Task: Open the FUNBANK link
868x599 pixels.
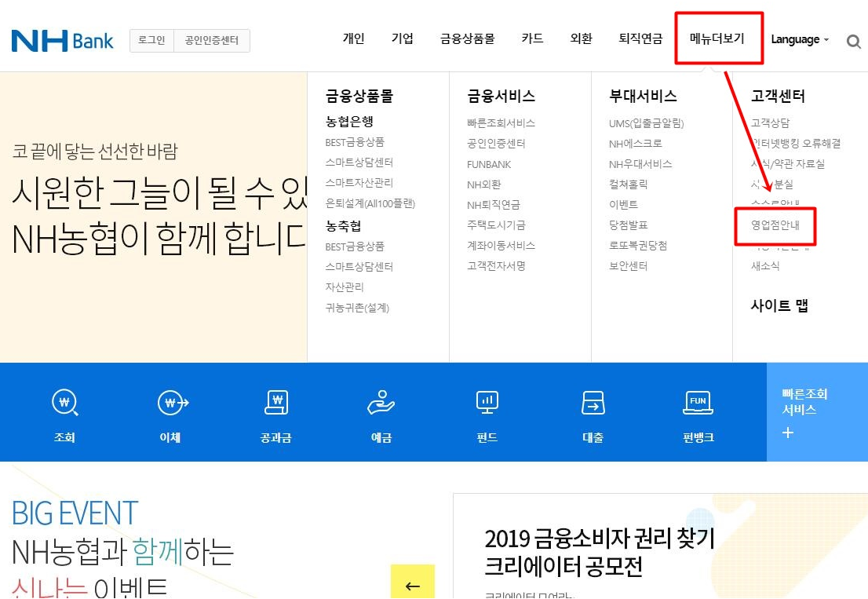Action: (x=489, y=164)
